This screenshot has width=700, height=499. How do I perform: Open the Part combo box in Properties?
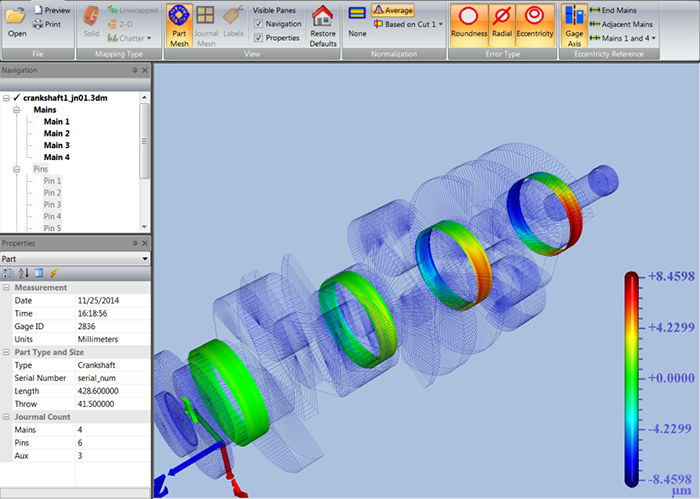coord(75,259)
